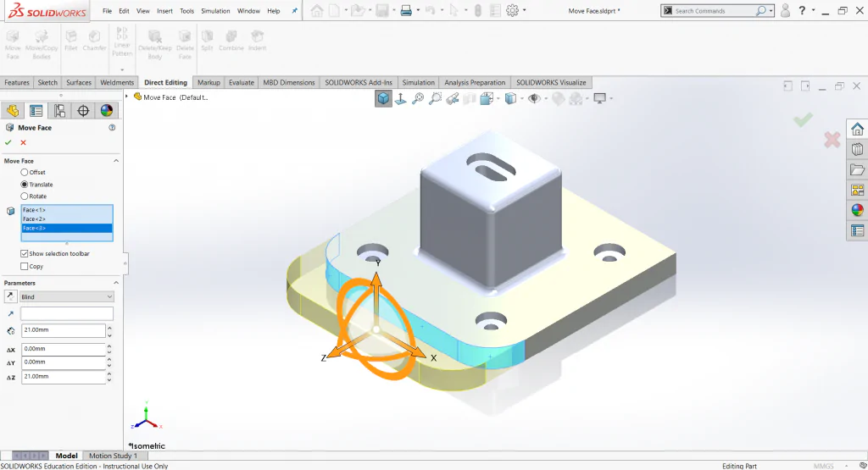868x470 pixels.
Task: Open the Motion Study 1 tab
Action: (x=113, y=456)
